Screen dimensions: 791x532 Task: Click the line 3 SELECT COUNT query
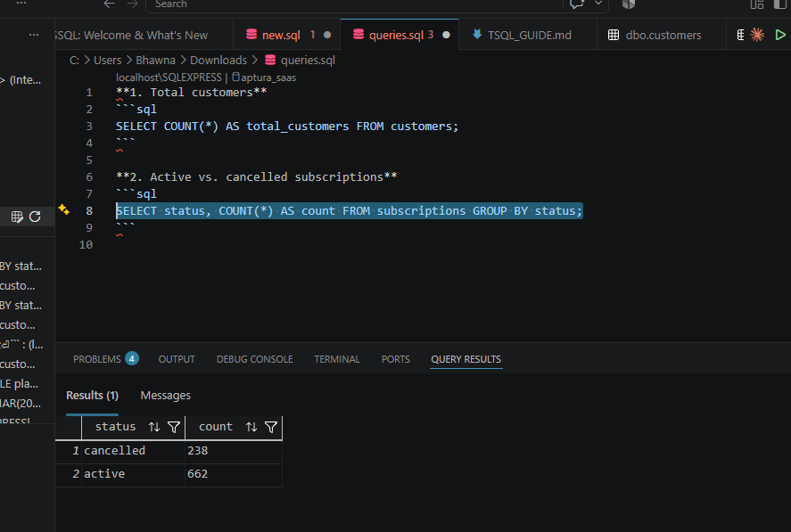pyautogui.click(x=287, y=126)
